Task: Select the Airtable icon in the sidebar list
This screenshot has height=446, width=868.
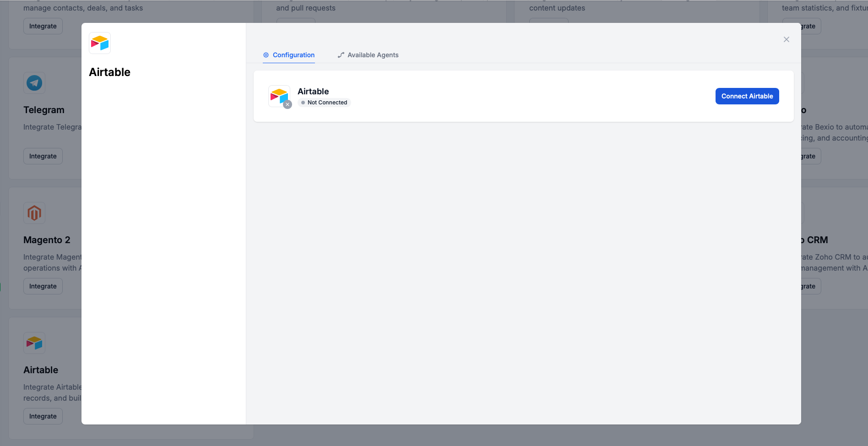Action: (34, 343)
